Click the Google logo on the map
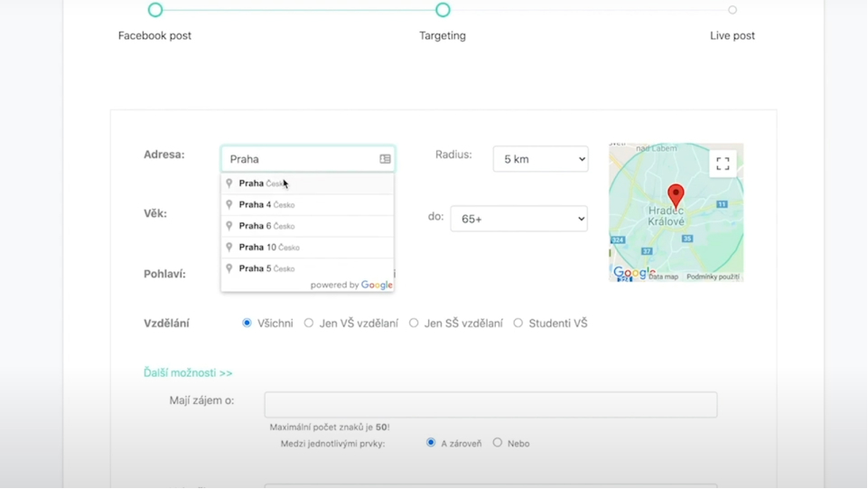Viewport: 868px width, 489px height. click(x=634, y=273)
